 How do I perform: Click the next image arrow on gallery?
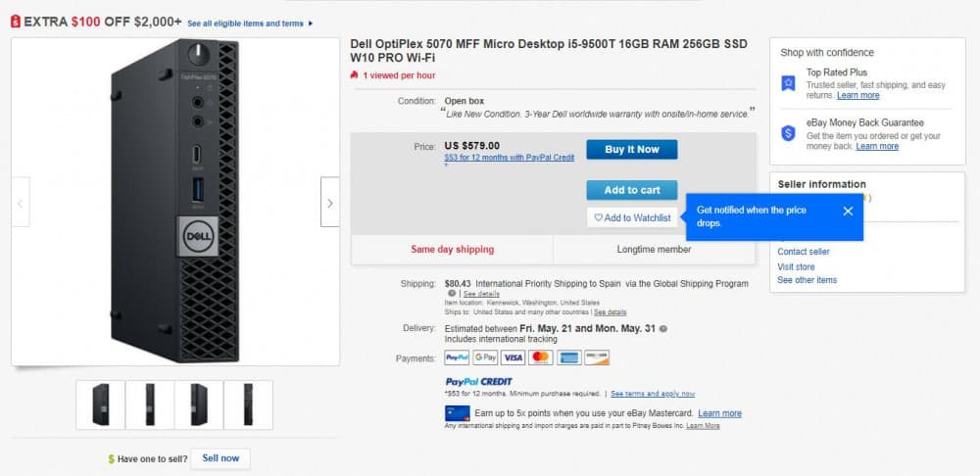coord(330,202)
